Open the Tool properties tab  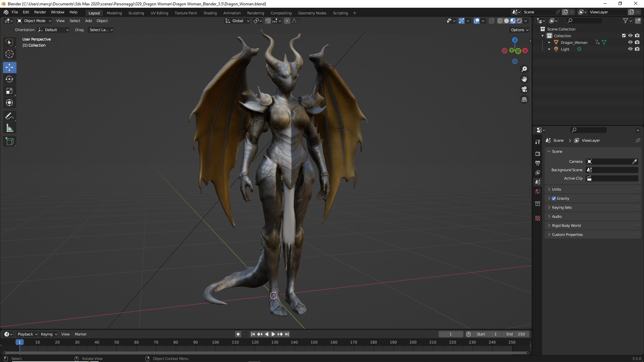pyautogui.click(x=538, y=141)
